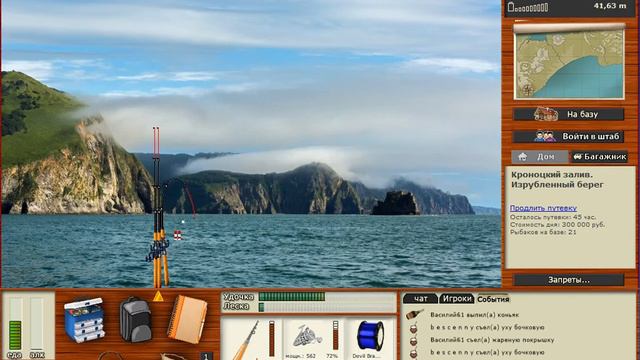The image size is (640, 360).
Task: Click the fishermen icon on Войти в штаб
Action: (545, 136)
